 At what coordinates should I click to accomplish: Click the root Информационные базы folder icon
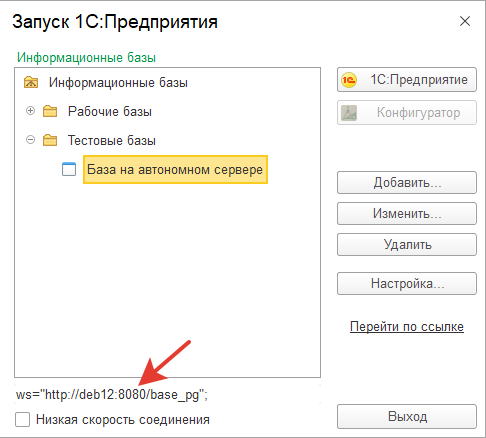tap(31, 82)
